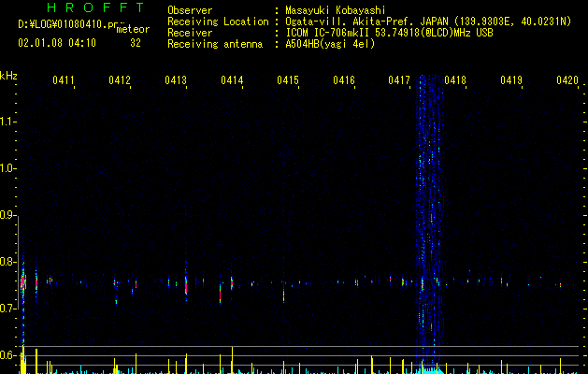
Task: Click the 0419 time marker
Action: click(x=511, y=79)
